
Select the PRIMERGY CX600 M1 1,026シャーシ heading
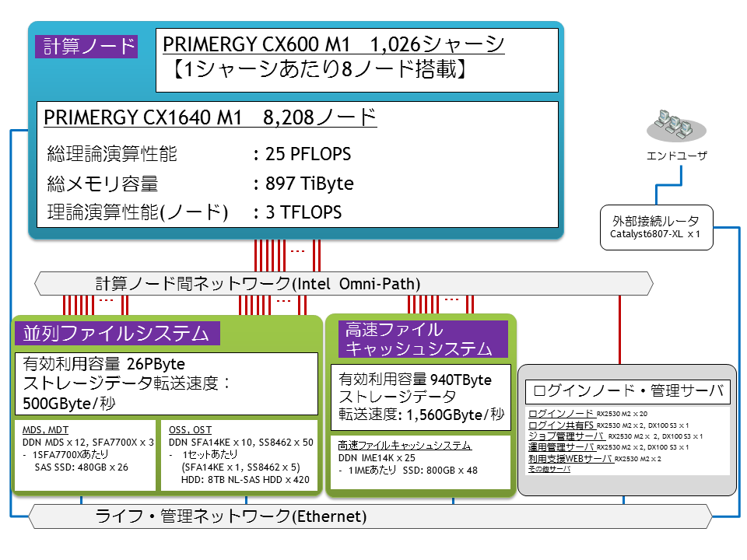334,44
